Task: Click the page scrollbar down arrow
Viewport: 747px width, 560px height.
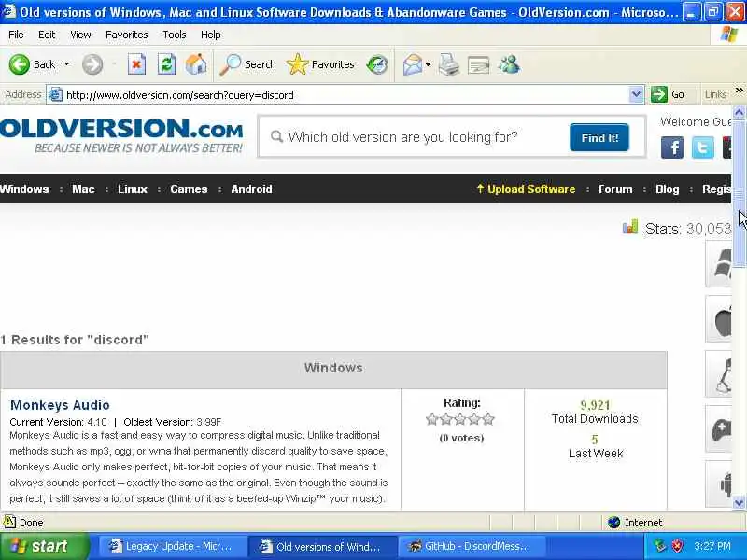Action: pos(739,502)
